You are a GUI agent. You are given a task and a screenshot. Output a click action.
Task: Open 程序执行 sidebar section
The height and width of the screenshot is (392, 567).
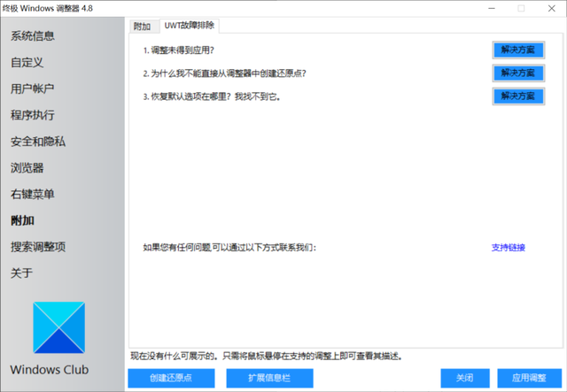tap(33, 115)
